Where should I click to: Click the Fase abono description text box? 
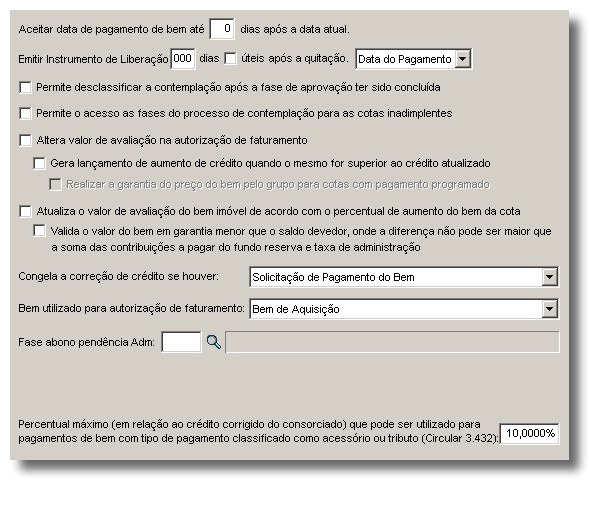[392, 342]
